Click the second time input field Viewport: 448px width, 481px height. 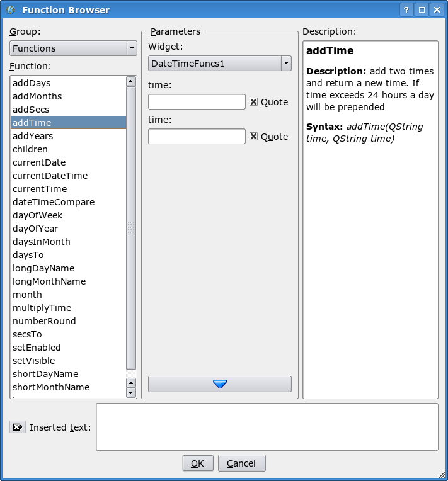point(197,136)
